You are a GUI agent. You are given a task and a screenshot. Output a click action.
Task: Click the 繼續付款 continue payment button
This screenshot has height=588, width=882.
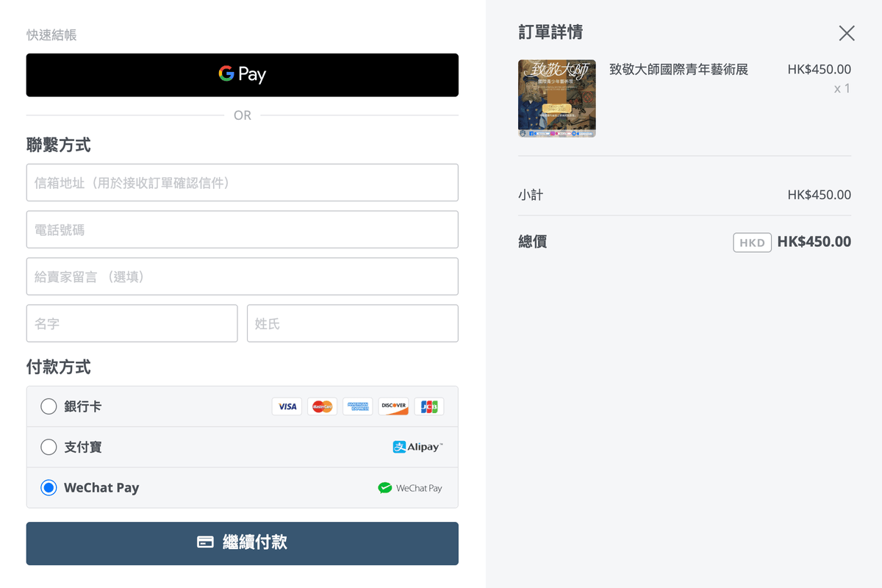(x=243, y=543)
